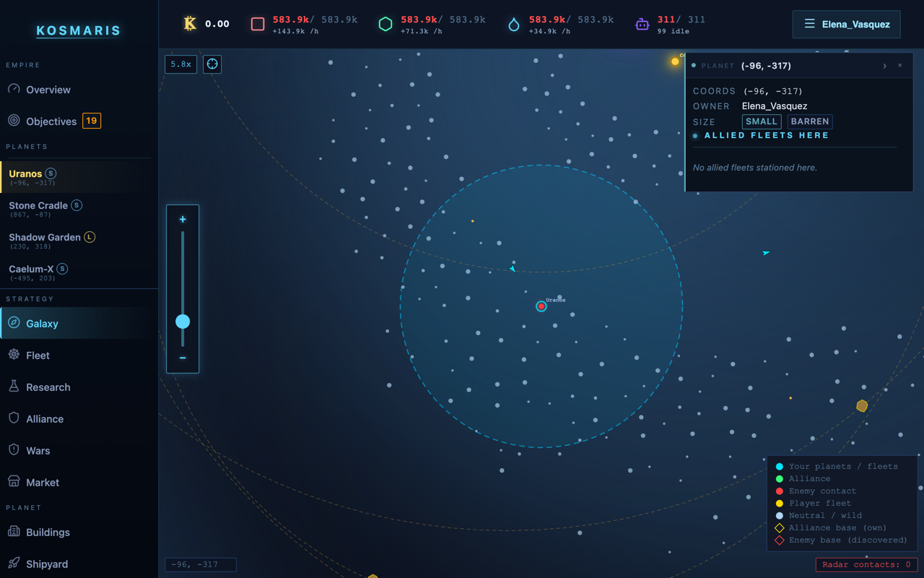This screenshot has height=578, width=924.
Task: Open the Overview page
Action: [79, 90]
